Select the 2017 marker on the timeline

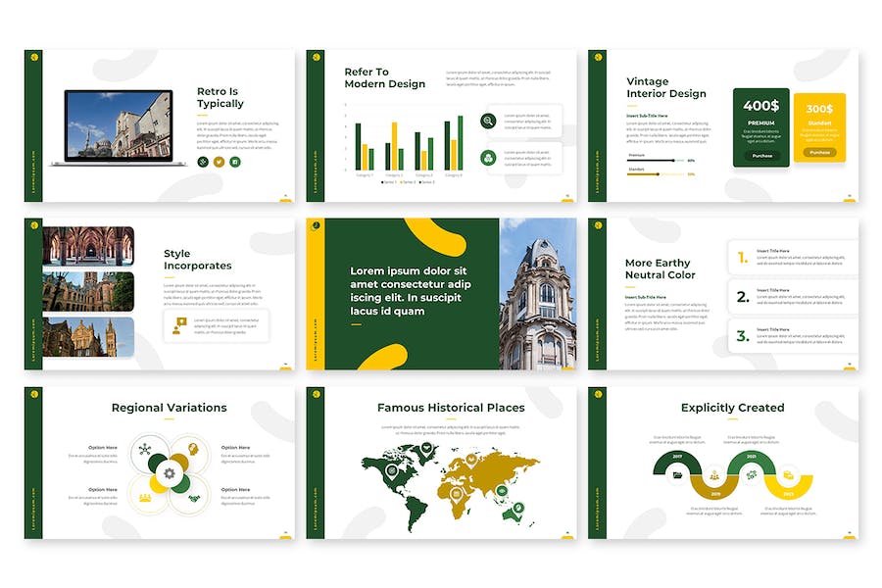[677, 457]
